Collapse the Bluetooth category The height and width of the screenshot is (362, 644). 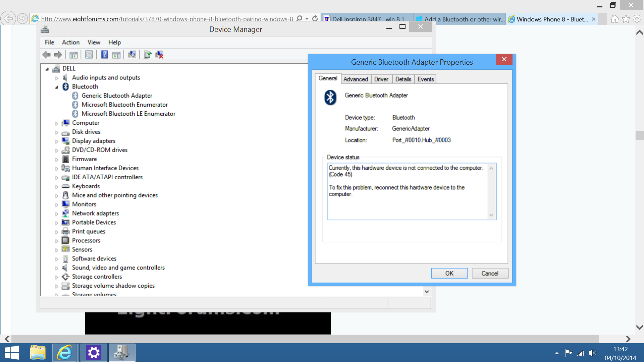point(56,87)
